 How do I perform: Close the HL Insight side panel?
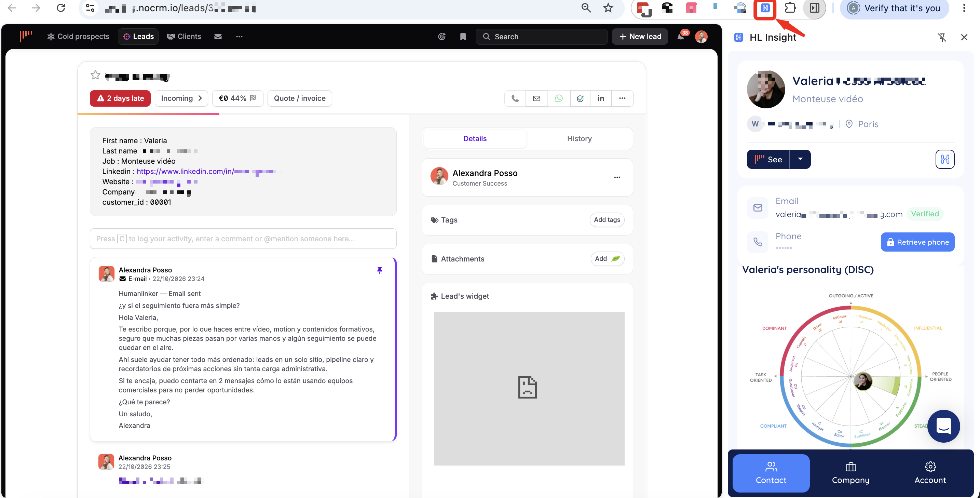pyautogui.click(x=964, y=37)
